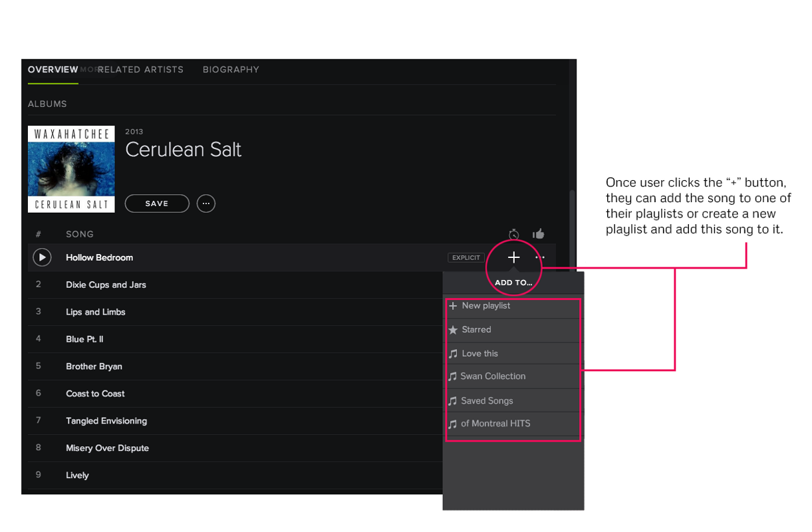812x532 pixels.
Task: Click the duration clock icon above the song list
Action: pyautogui.click(x=513, y=233)
